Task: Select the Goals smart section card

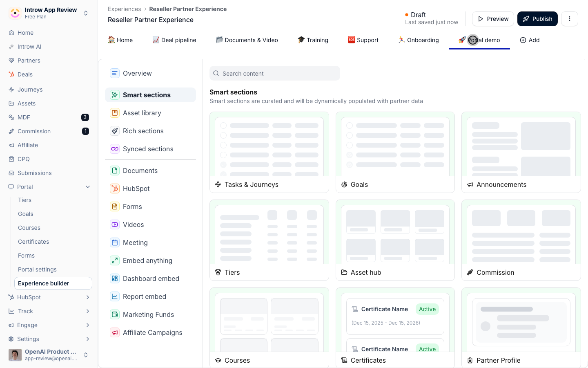Action: point(395,152)
